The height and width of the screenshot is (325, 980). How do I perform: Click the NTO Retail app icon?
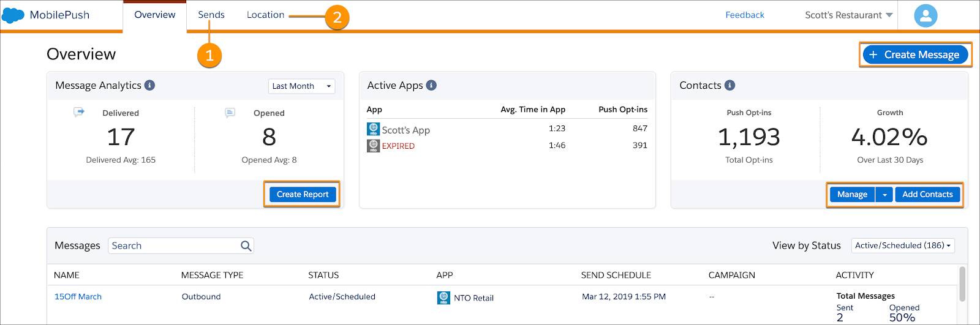(443, 297)
